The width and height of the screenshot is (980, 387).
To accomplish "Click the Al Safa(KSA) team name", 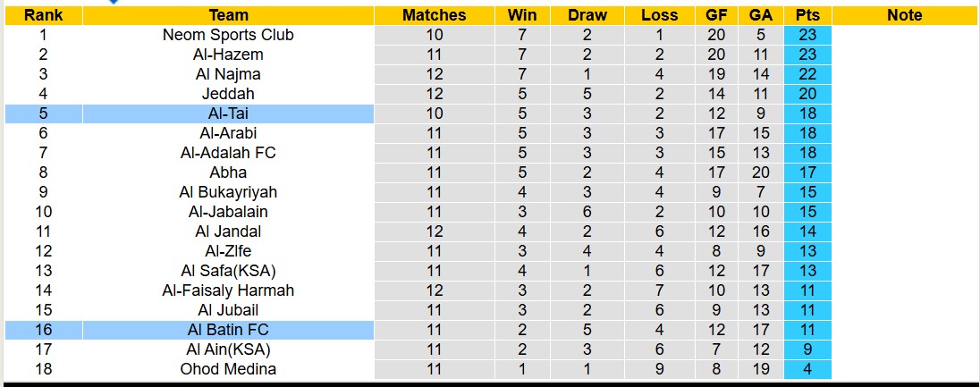I will [x=228, y=271].
